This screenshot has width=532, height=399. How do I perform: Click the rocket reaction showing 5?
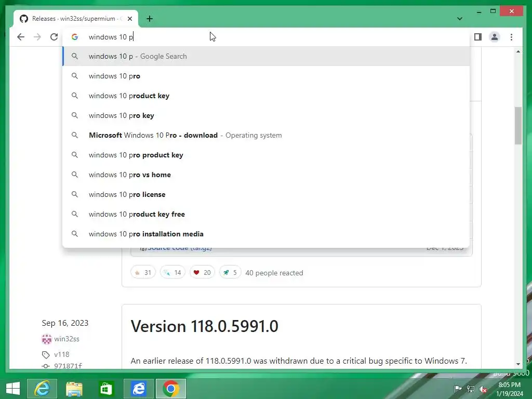pos(230,272)
